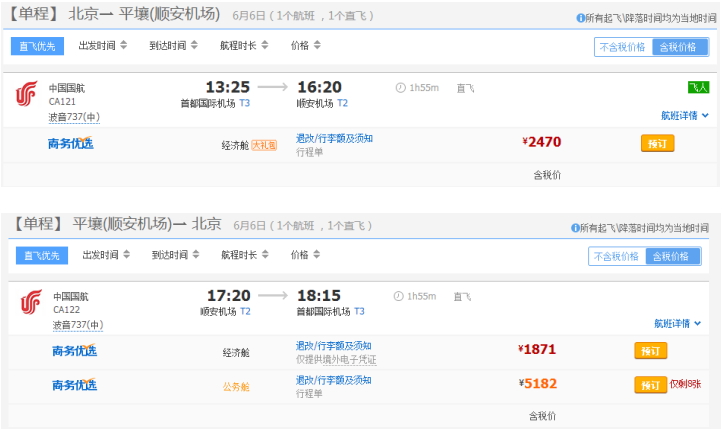Click the 商务优选 logo in the ¥5182 row
The width and height of the screenshot is (723, 429).
click(74, 385)
